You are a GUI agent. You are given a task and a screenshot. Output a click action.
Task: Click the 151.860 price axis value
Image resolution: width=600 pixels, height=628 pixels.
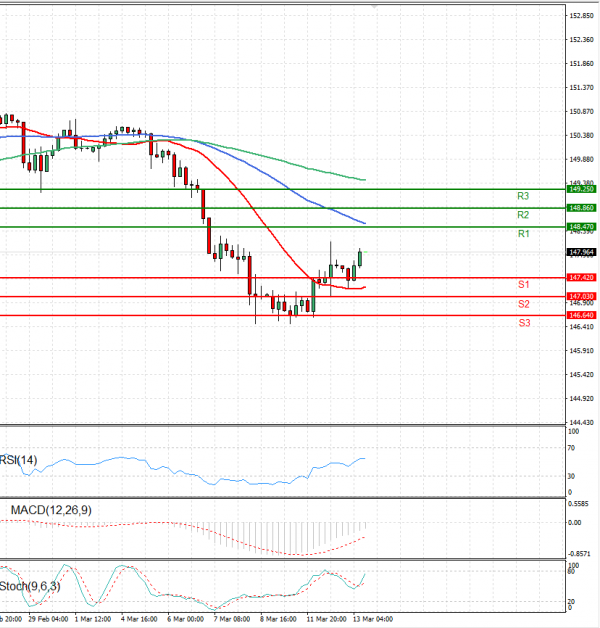pos(582,64)
